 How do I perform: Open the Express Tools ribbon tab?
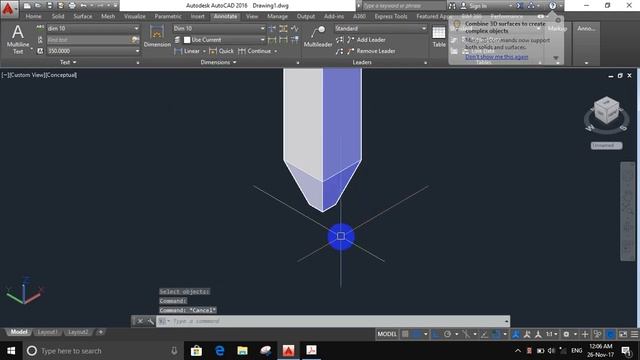click(x=391, y=16)
